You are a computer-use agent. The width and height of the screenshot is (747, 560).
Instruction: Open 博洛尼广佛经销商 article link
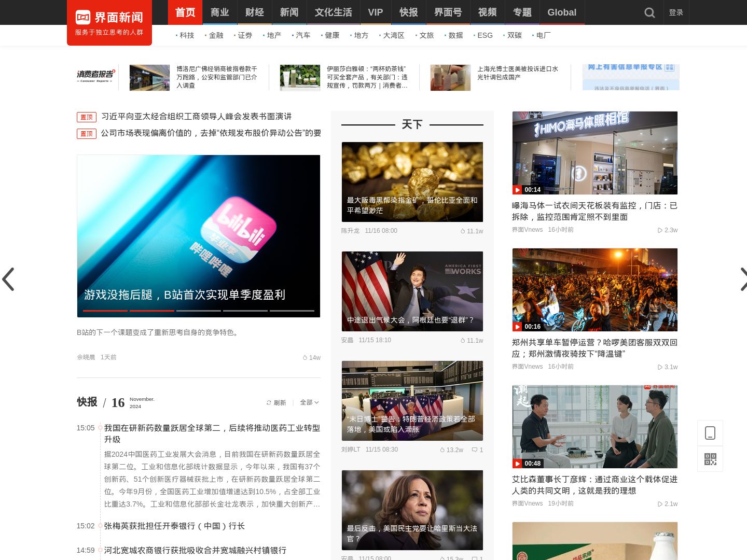(x=217, y=77)
